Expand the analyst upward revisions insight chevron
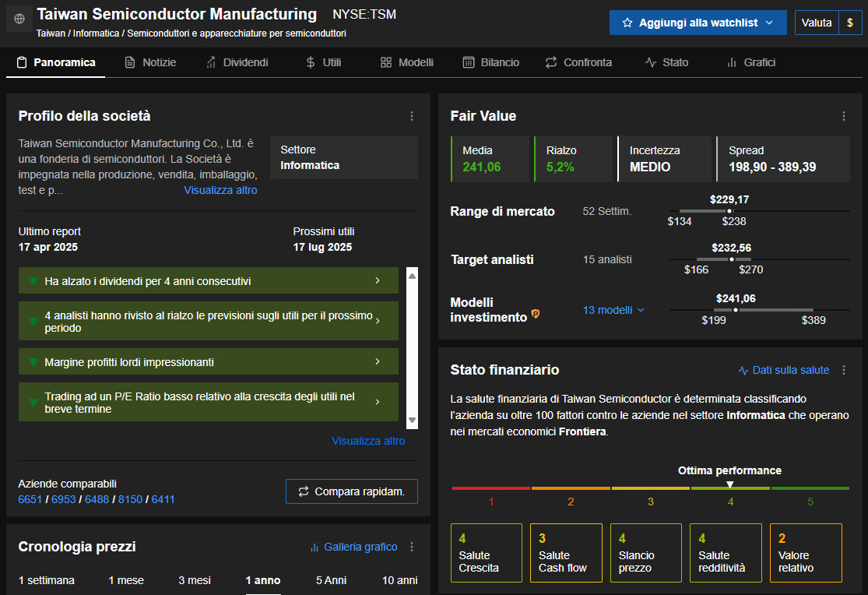Image resolution: width=868 pixels, height=595 pixels. click(x=378, y=321)
